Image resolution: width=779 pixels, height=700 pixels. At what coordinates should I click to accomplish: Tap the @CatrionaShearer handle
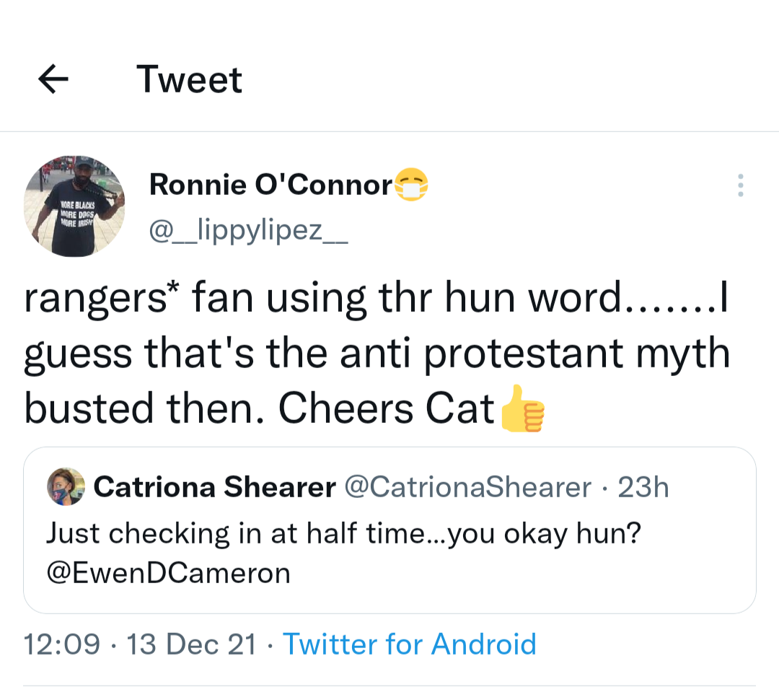tap(469, 488)
